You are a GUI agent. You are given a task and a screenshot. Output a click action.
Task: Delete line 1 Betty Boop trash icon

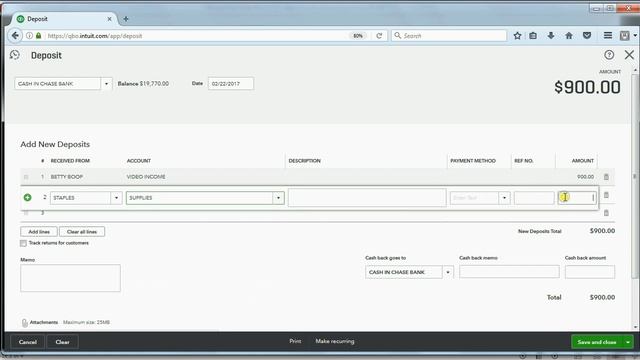tap(606, 177)
